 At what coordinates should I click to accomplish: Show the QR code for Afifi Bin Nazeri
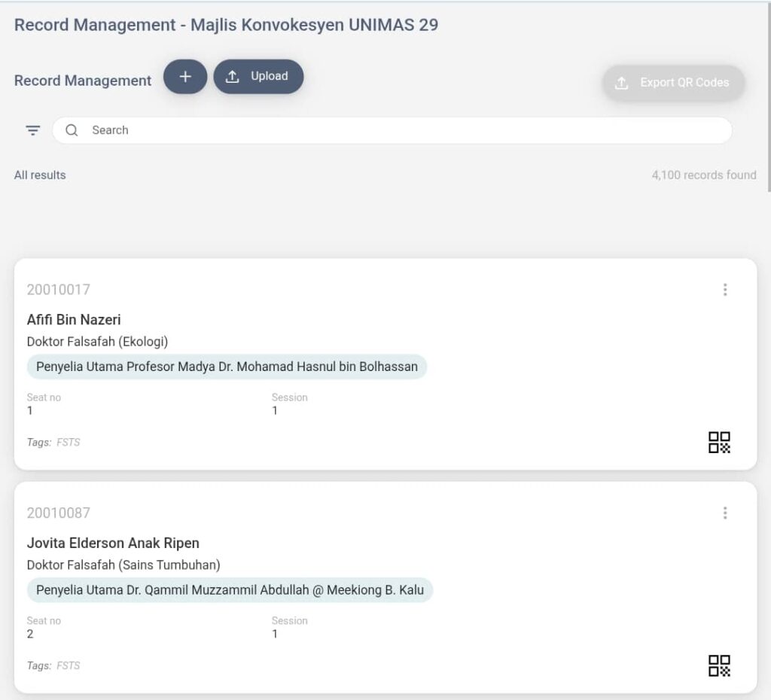[719, 443]
